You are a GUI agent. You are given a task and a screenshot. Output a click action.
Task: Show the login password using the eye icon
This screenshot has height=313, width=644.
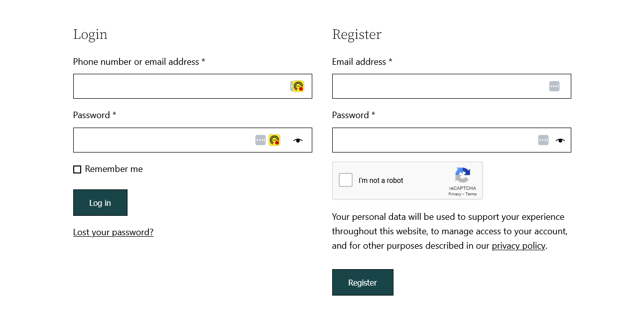(x=297, y=140)
